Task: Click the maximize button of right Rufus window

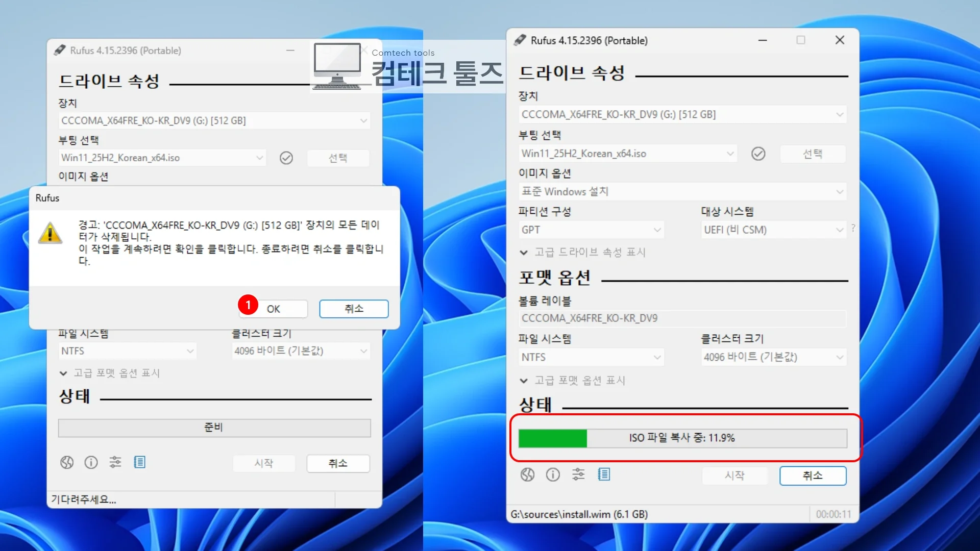Action: (x=801, y=40)
